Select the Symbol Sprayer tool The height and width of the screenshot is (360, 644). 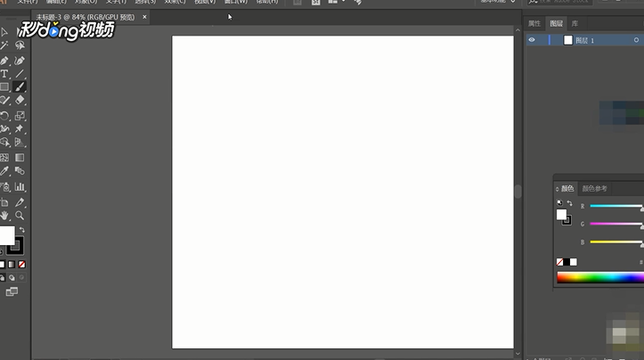(4, 187)
